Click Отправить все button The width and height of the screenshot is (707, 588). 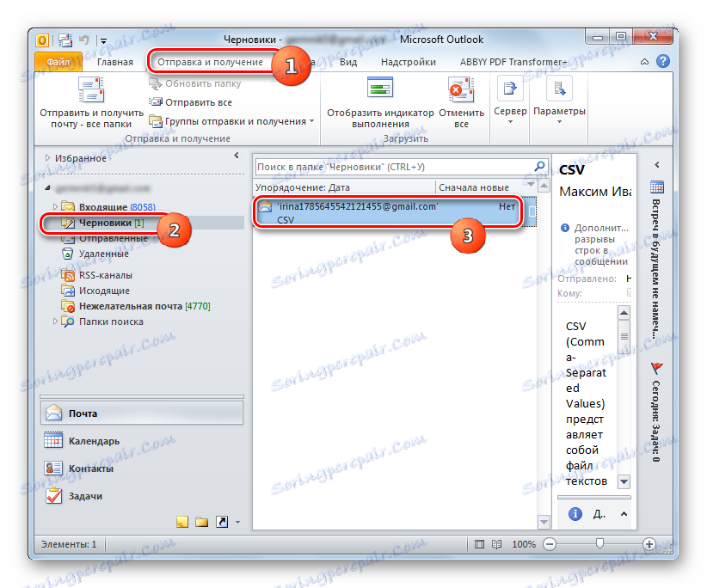(191, 102)
